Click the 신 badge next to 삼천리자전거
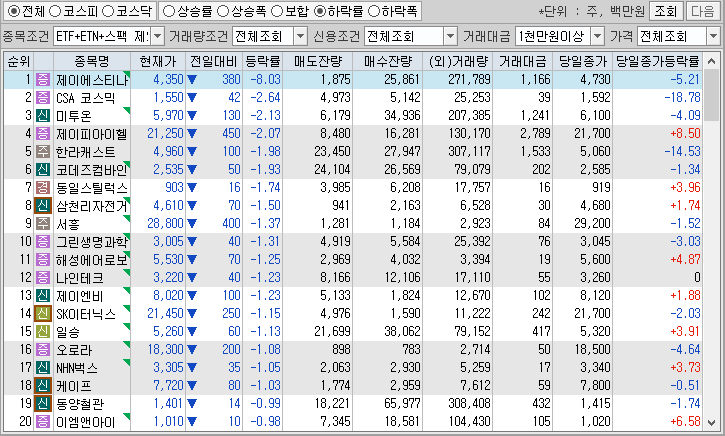 [x=43, y=205]
